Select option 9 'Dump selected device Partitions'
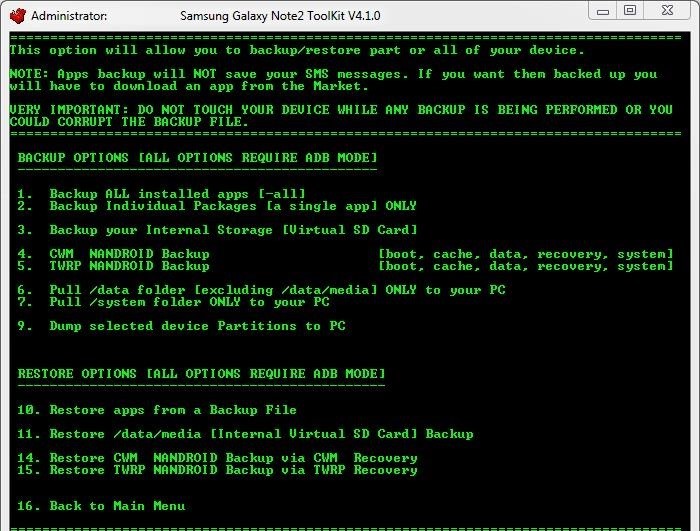 181,326
